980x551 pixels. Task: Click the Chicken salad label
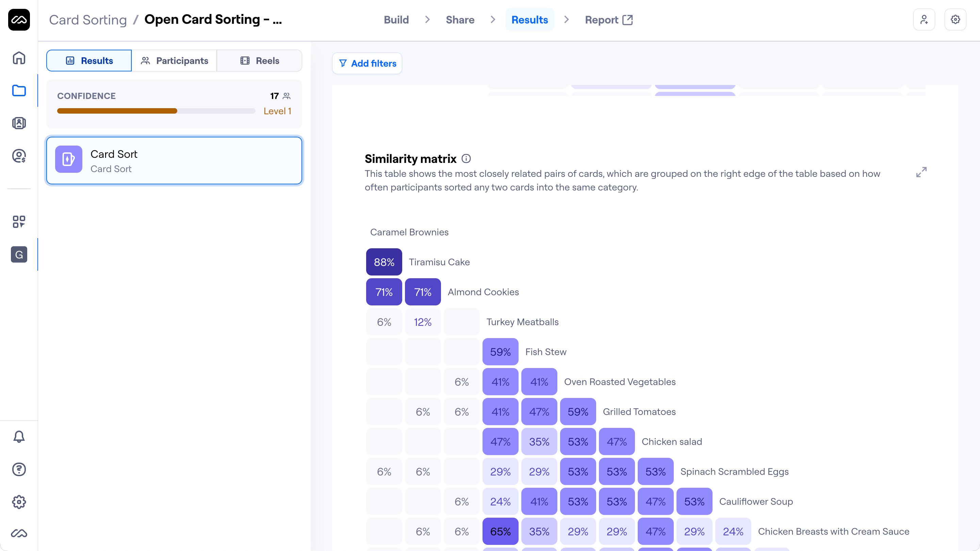pos(671,441)
